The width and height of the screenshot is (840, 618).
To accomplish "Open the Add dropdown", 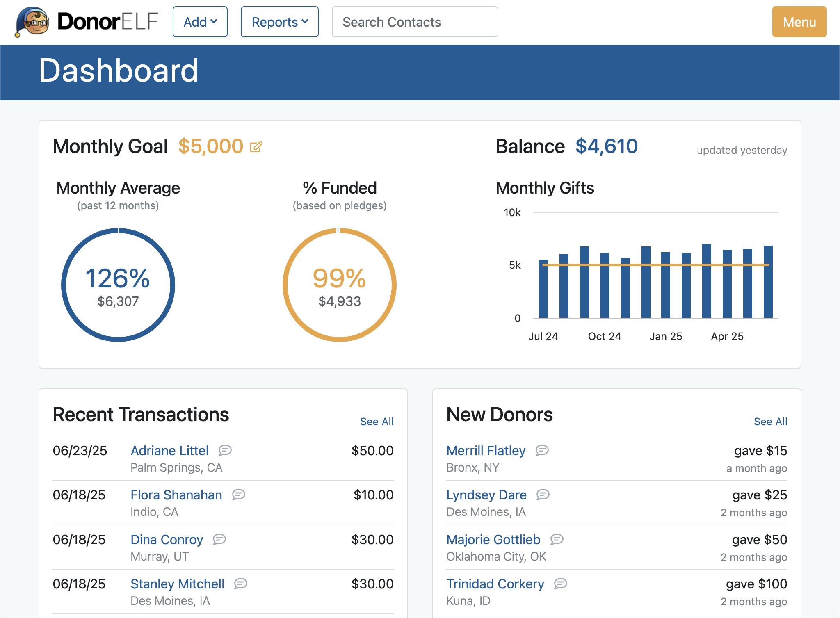I will [200, 22].
